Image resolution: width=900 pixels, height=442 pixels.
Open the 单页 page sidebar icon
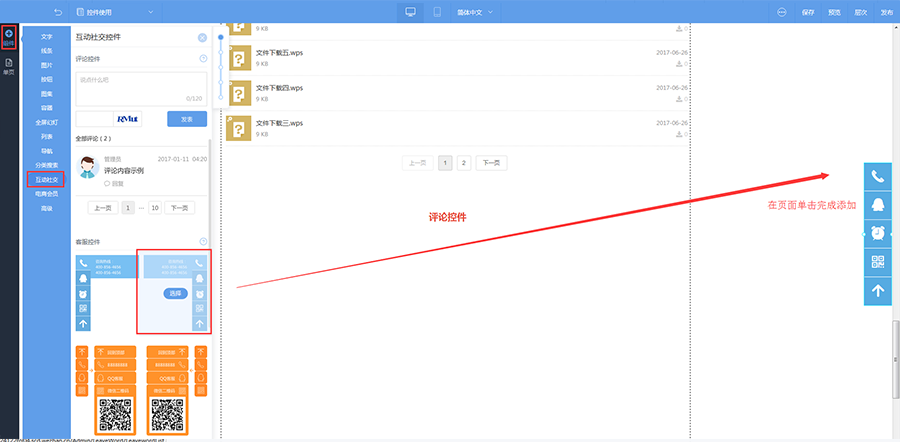[x=8, y=67]
